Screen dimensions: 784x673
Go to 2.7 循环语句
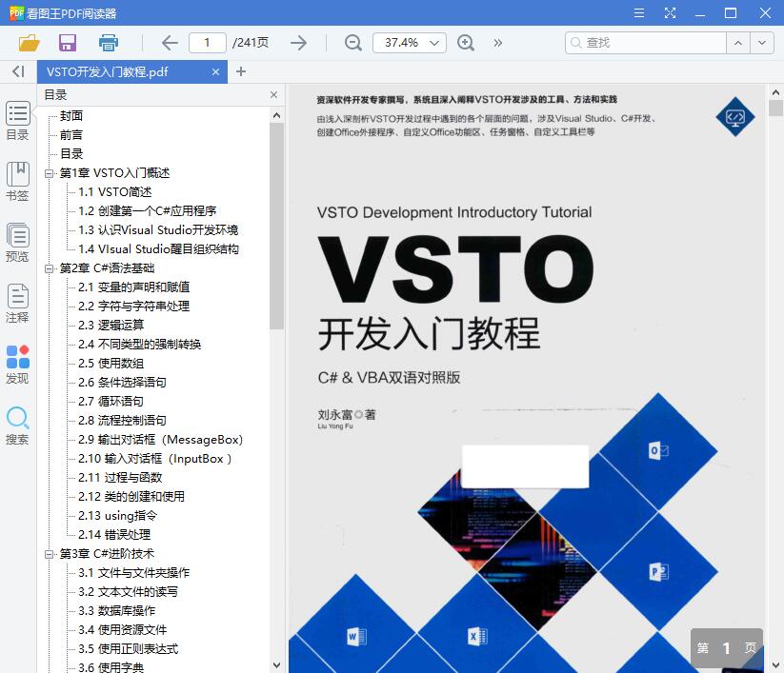pyautogui.click(x=111, y=401)
